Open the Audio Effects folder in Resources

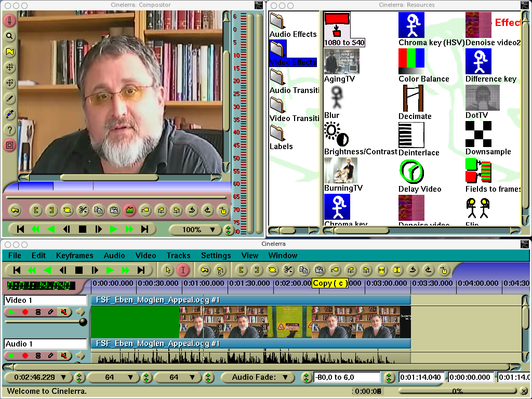[x=293, y=26]
